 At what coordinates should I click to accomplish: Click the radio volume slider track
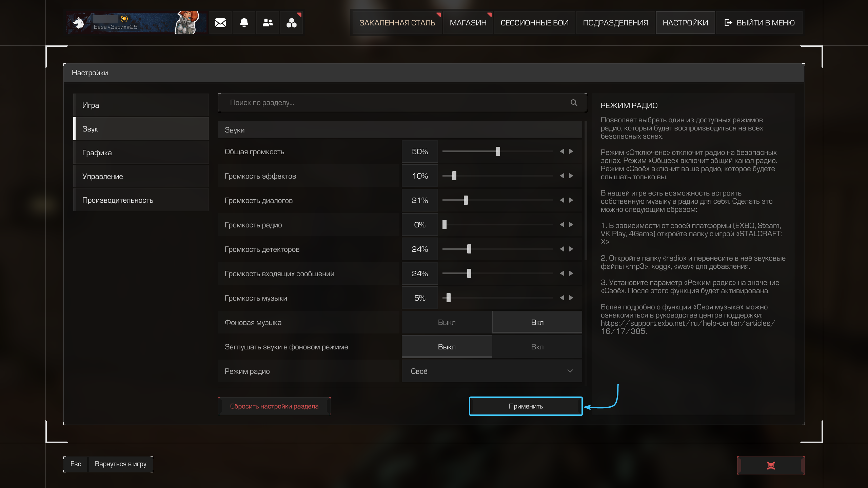tap(498, 225)
